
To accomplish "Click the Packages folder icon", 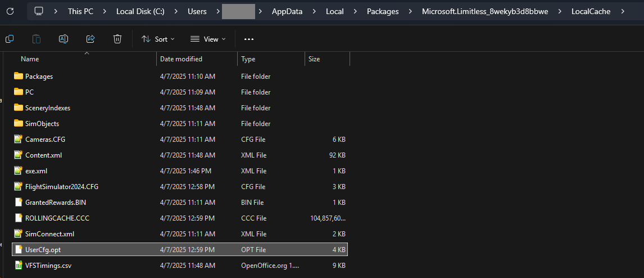I will 18,76.
